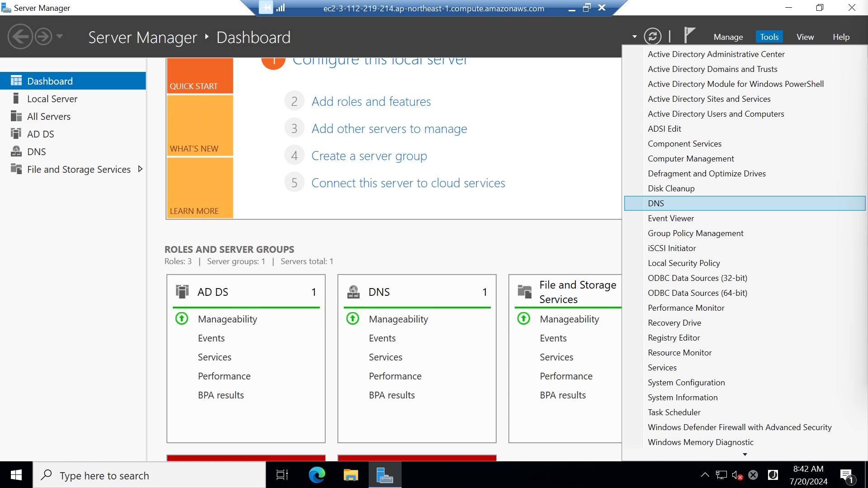Select Event Viewer from the Tools menu
Image resolution: width=868 pixels, height=488 pixels.
coord(671,218)
